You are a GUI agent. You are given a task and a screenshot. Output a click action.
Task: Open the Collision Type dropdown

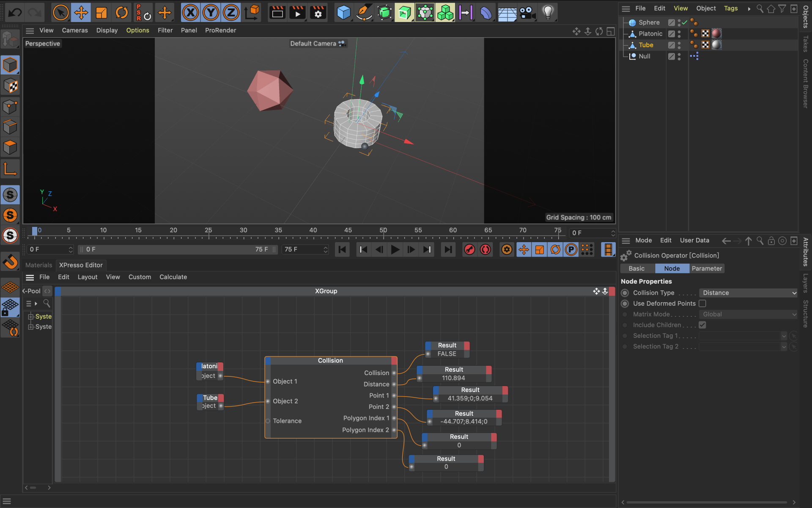748,293
